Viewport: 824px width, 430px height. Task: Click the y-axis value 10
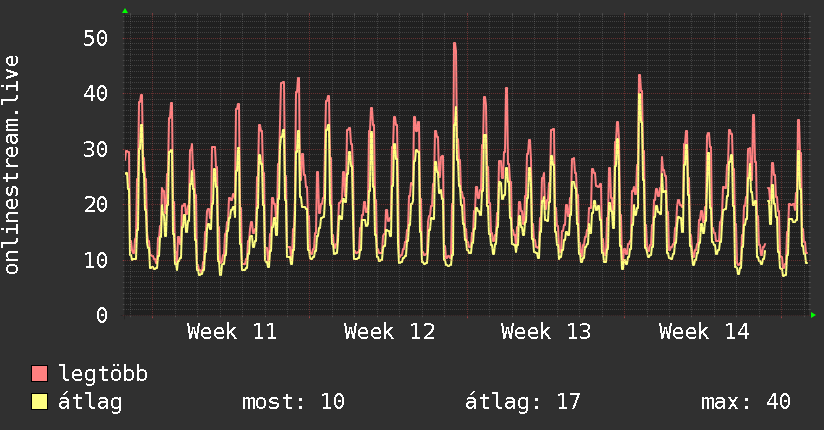tap(96, 260)
